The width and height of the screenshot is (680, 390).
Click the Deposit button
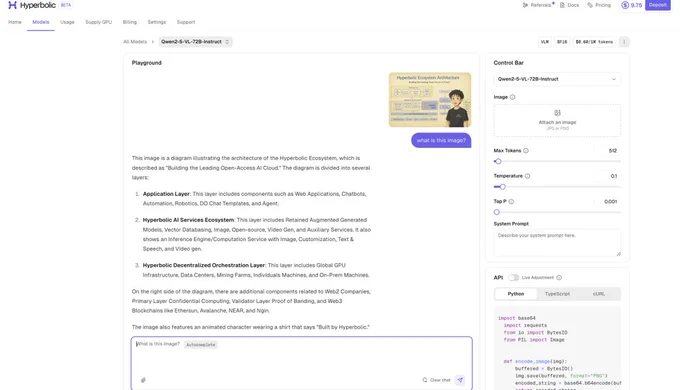tap(657, 5)
